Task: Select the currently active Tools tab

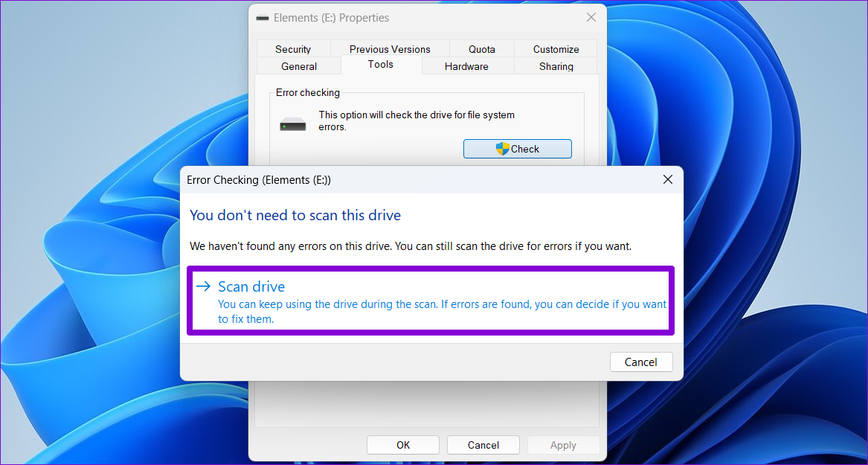Action: coord(380,64)
